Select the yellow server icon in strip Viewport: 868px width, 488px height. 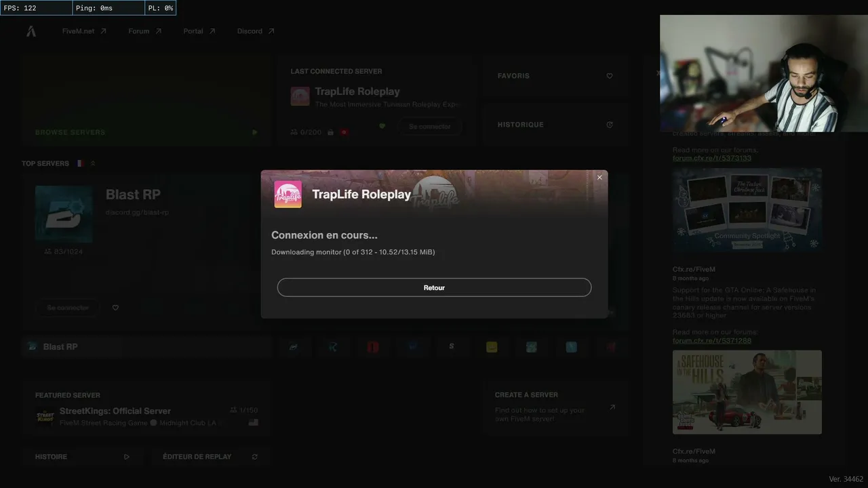pyautogui.click(x=492, y=347)
